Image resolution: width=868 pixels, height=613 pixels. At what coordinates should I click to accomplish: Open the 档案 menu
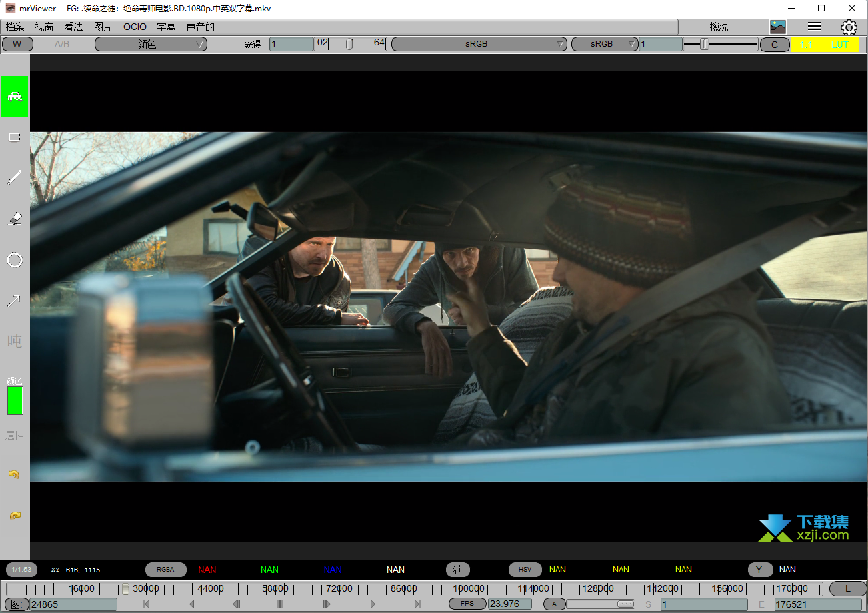15,27
